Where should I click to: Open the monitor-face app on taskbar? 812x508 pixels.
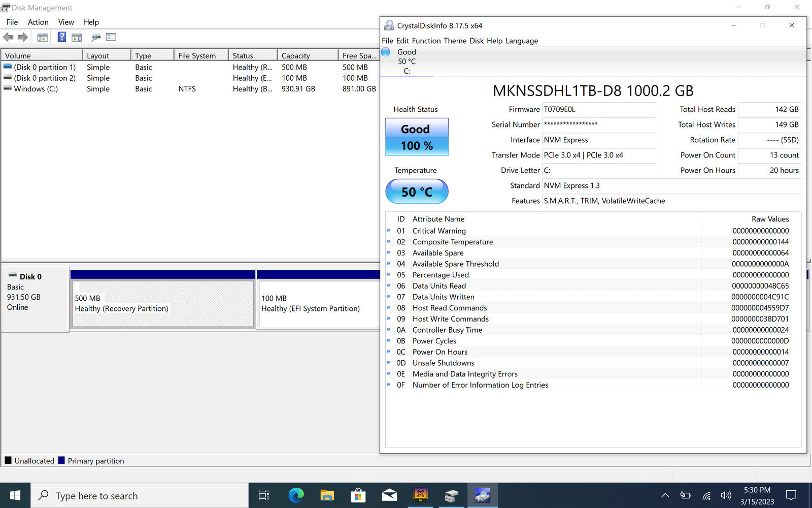420,495
